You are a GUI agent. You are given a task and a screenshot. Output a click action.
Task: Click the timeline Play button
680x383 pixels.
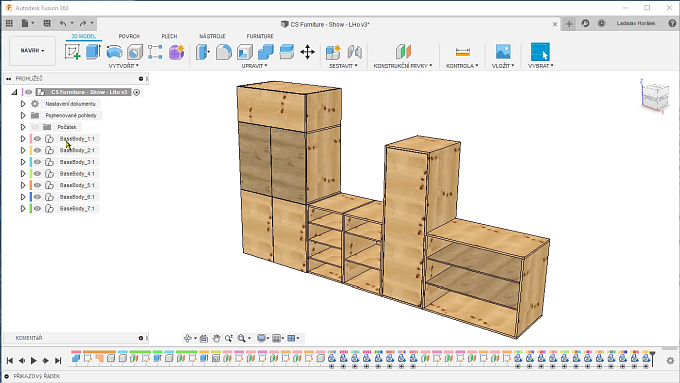[33, 360]
